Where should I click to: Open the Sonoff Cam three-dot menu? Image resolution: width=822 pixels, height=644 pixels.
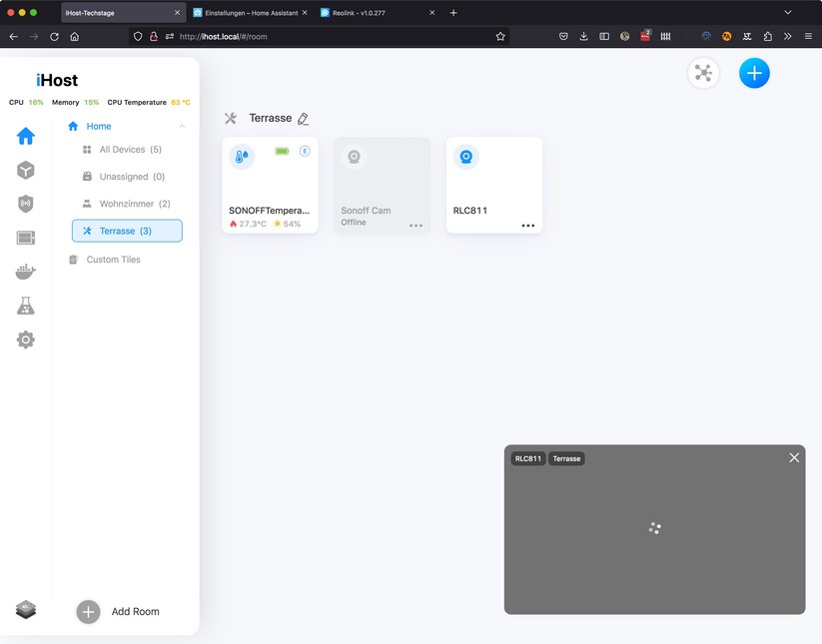(415, 226)
